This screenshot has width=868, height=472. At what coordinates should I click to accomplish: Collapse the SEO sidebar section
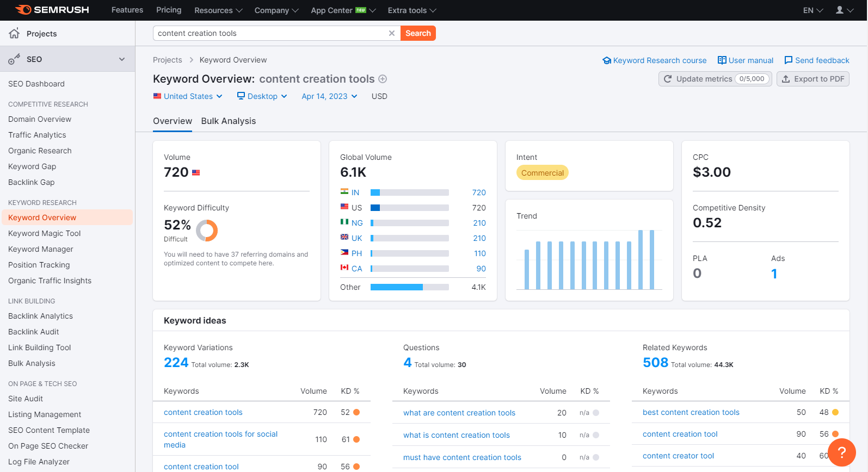(122, 59)
